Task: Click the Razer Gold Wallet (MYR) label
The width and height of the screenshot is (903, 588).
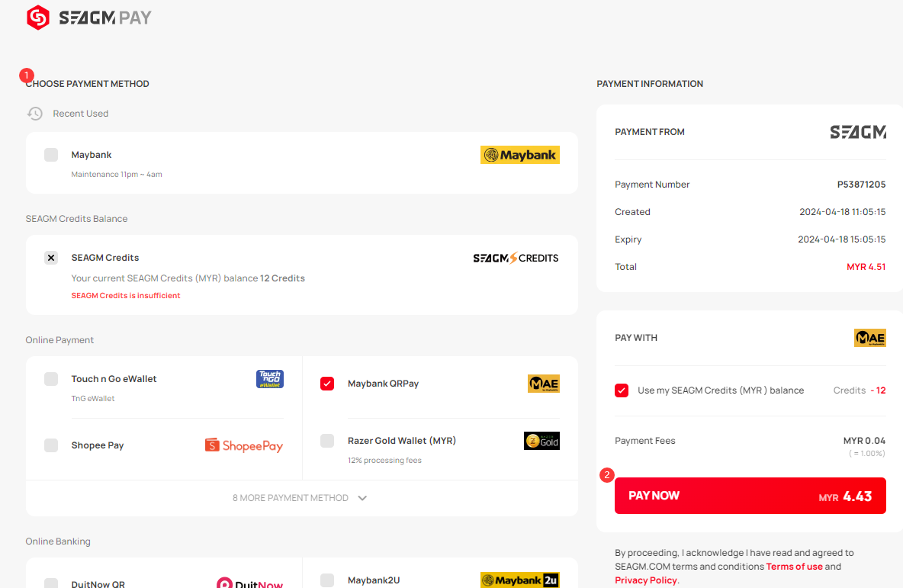Action: click(402, 441)
